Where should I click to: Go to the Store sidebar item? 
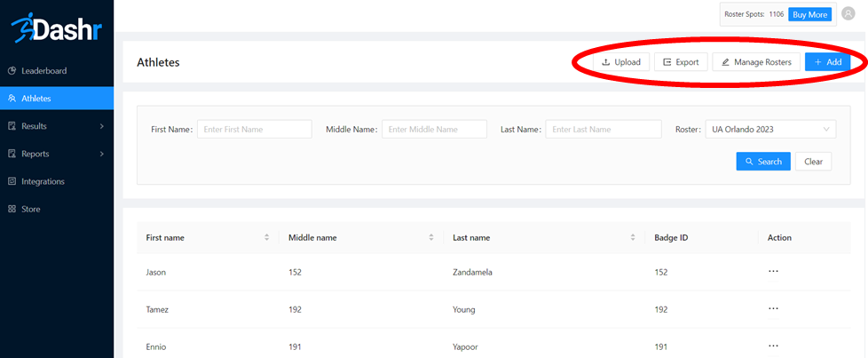30,209
